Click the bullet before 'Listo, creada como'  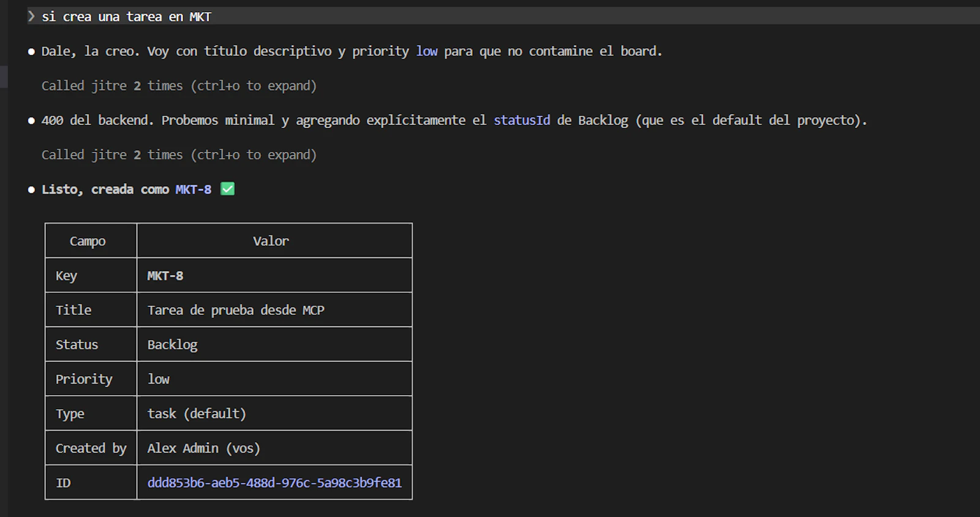[31, 190]
